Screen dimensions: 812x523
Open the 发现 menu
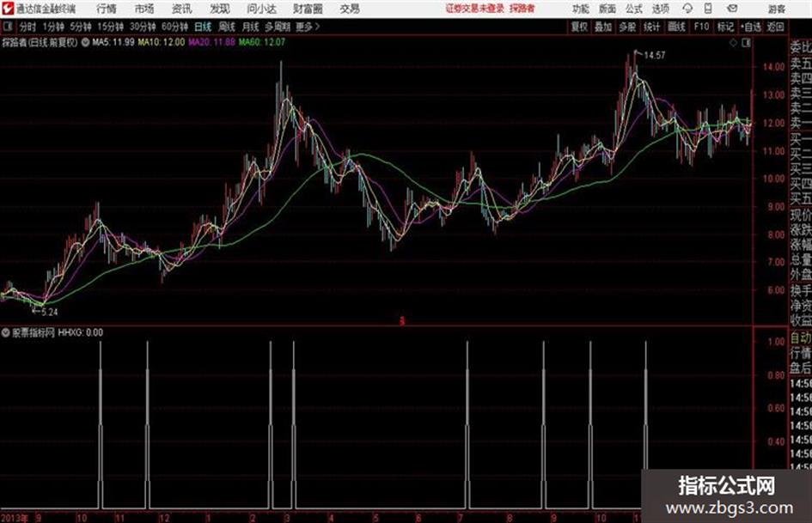pyautogui.click(x=220, y=9)
